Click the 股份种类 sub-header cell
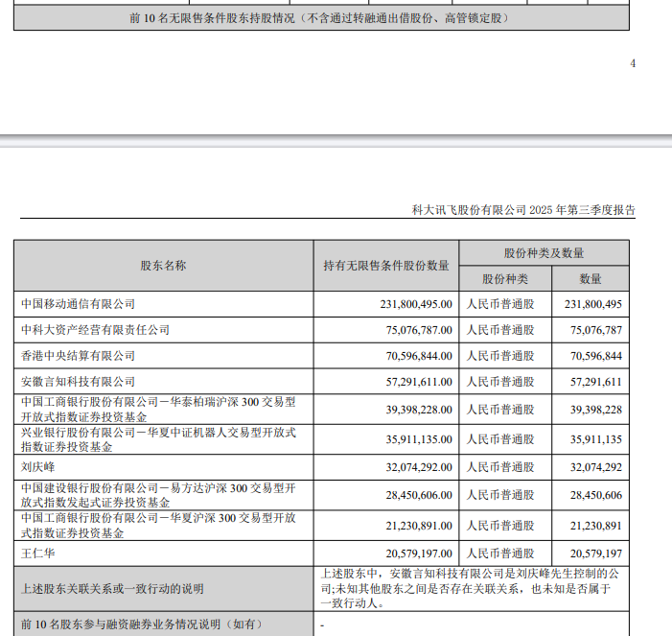The height and width of the screenshot is (636, 672). [x=505, y=279]
